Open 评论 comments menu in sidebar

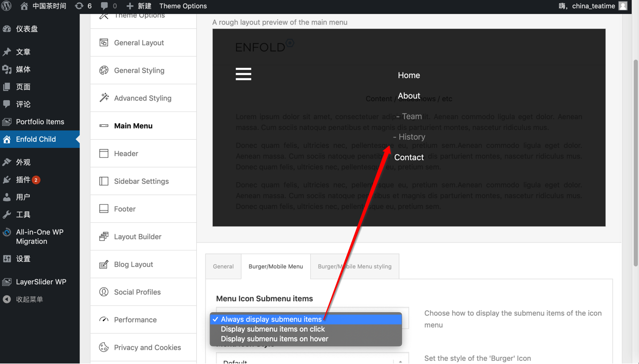[x=40, y=104]
